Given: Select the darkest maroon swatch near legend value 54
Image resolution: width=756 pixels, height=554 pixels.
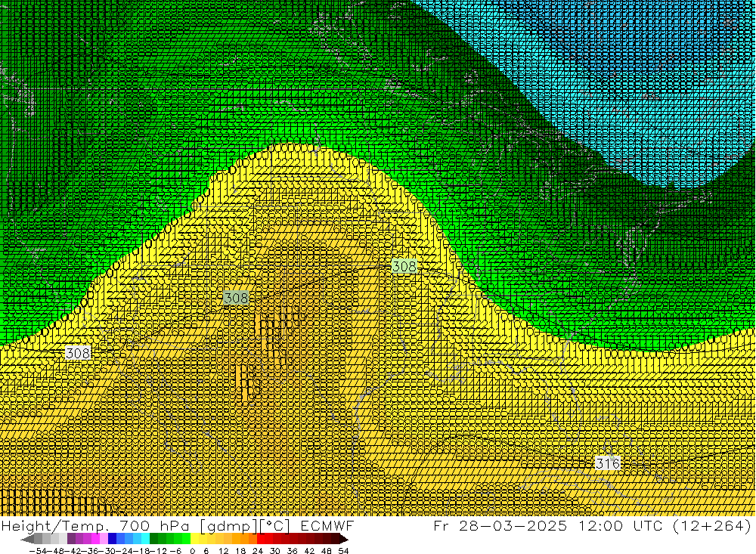Looking at the screenshot, I should [336, 539].
